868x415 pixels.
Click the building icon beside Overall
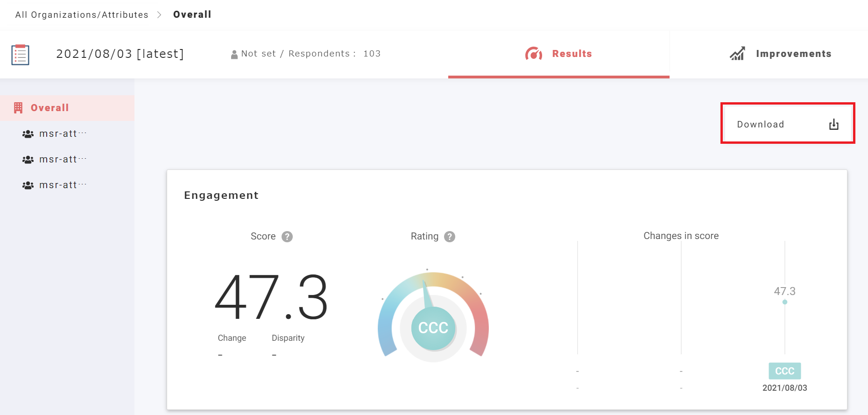tap(18, 108)
